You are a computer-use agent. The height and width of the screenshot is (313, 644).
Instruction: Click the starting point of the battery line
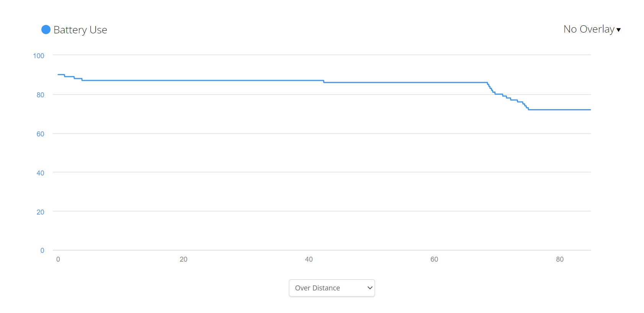coord(58,74)
